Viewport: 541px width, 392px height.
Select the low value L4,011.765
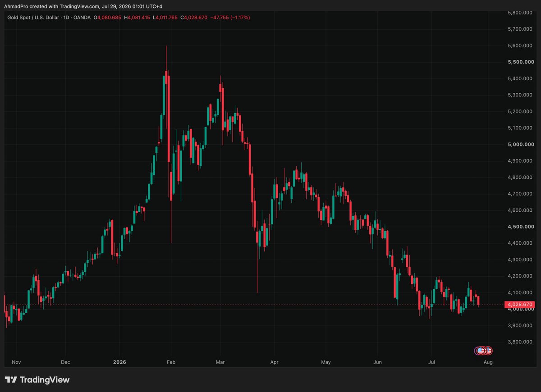pos(165,18)
